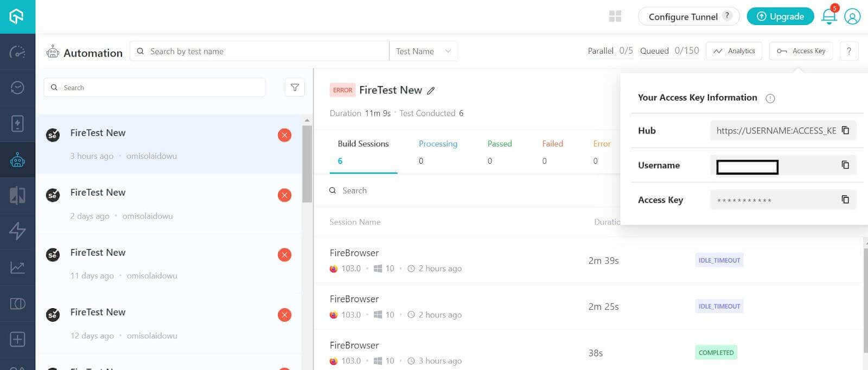Switch to Error tab
The height and width of the screenshot is (370, 868).
coord(602,152)
